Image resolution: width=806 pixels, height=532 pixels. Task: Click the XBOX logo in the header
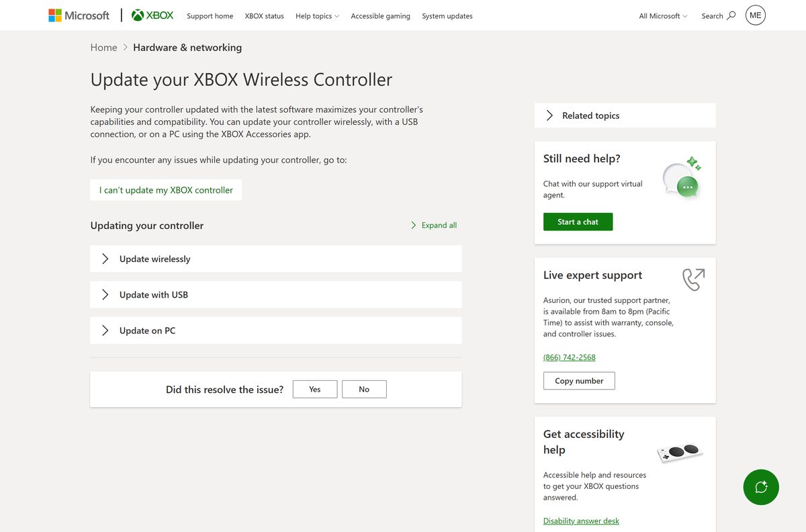(152, 15)
